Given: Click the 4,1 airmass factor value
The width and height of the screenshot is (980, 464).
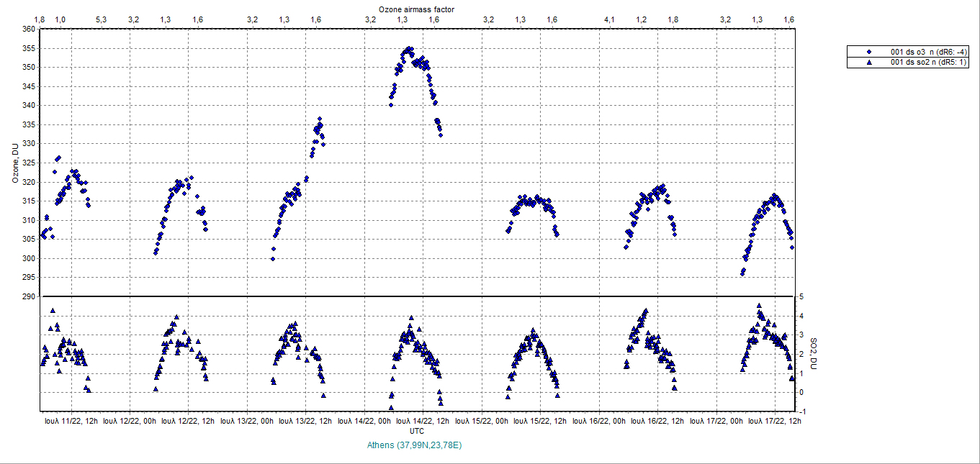Looking at the screenshot, I should (x=609, y=19).
